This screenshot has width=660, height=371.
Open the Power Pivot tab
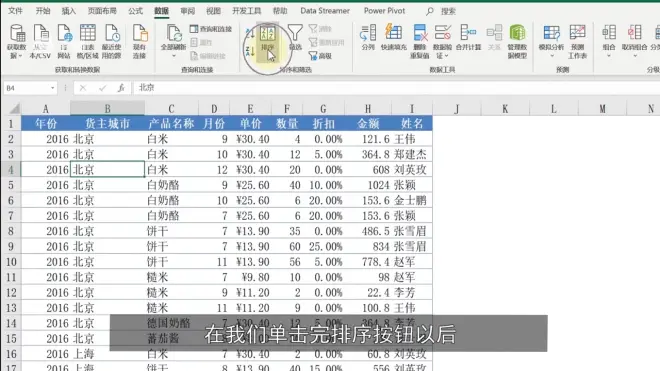384,11
